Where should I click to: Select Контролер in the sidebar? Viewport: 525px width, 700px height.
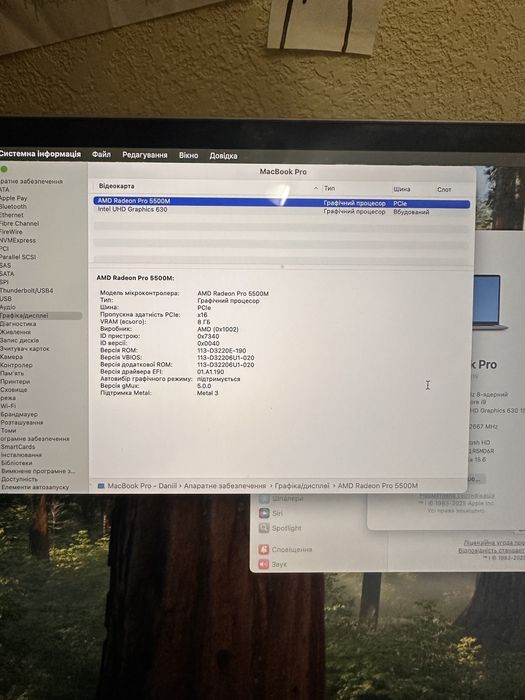[x=17, y=365]
